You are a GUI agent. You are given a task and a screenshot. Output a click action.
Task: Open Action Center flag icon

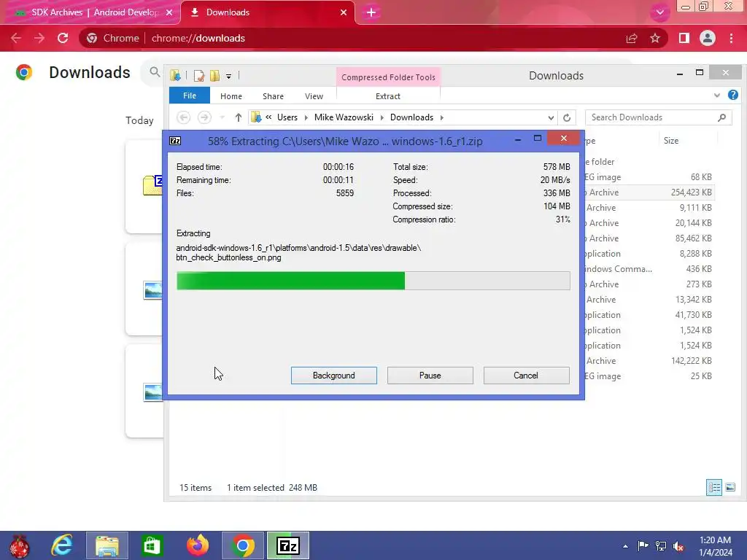(643, 546)
